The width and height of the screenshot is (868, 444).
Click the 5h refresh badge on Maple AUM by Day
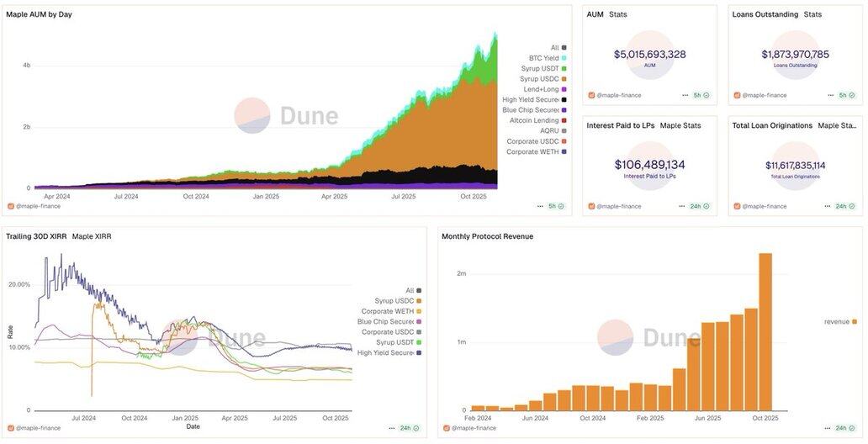click(556, 206)
